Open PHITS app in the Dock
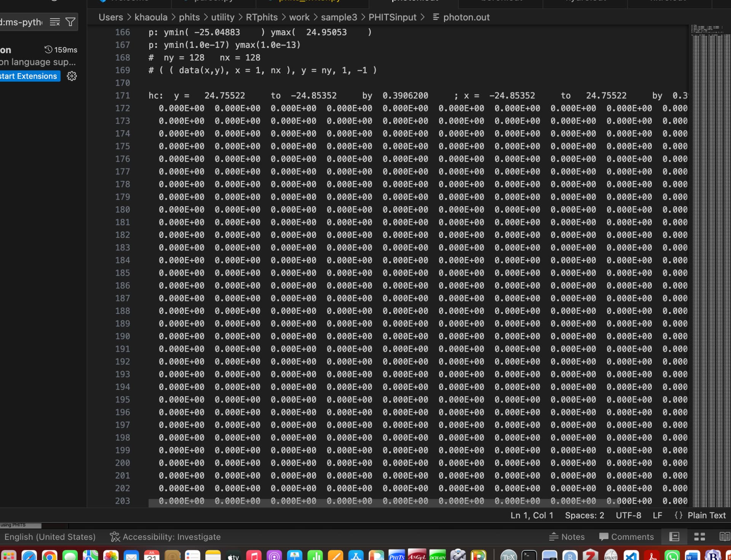The height and width of the screenshot is (560, 731). tap(396, 556)
